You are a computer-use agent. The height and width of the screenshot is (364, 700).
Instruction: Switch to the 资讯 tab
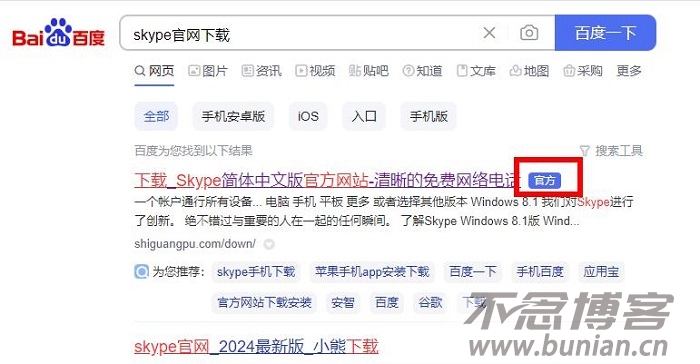(x=262, y=71)
